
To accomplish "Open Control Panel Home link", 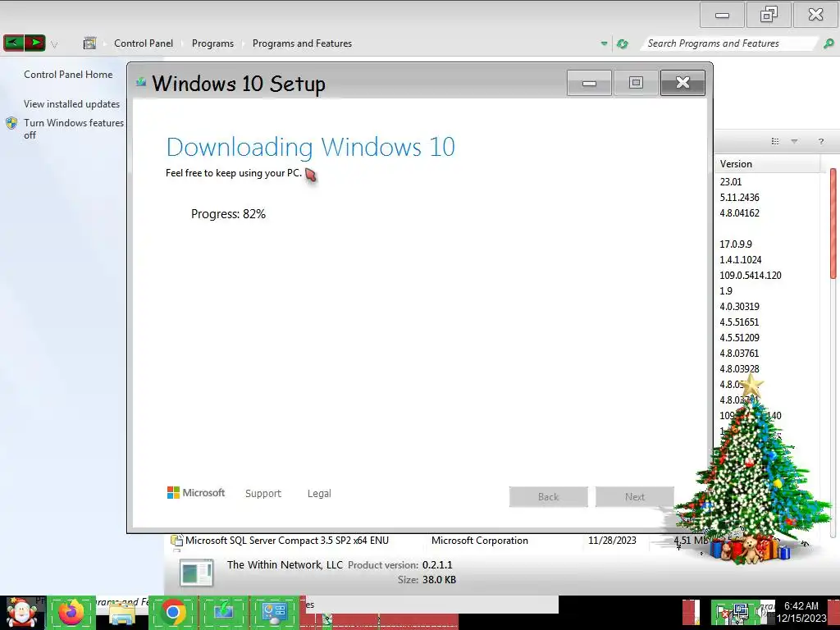I will tap(68, 75).
